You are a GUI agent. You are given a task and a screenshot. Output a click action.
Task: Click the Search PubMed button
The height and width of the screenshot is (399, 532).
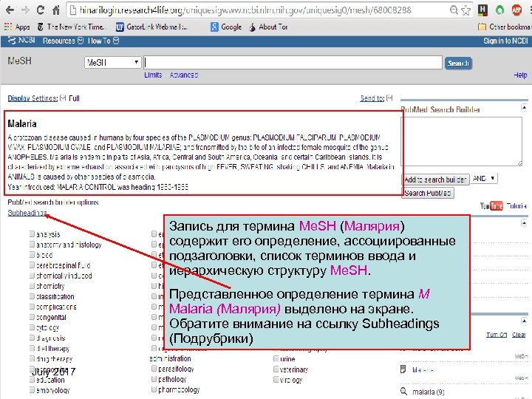[428, 193]
